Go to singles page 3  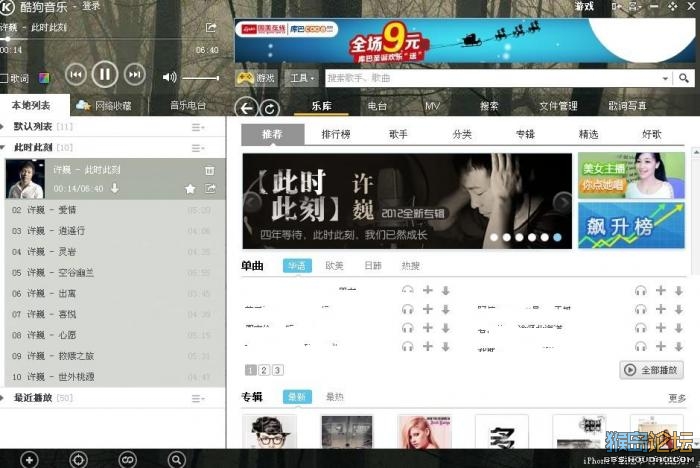pos(278,370)
